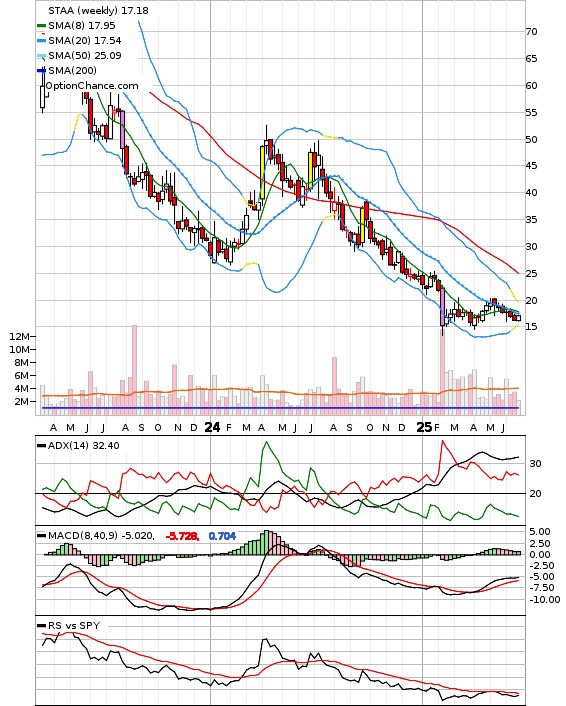Viewport: 566px width, 706px height.
Task: Click the 70 price axis label
Action: pyautogui.click(x=531, y=32)
